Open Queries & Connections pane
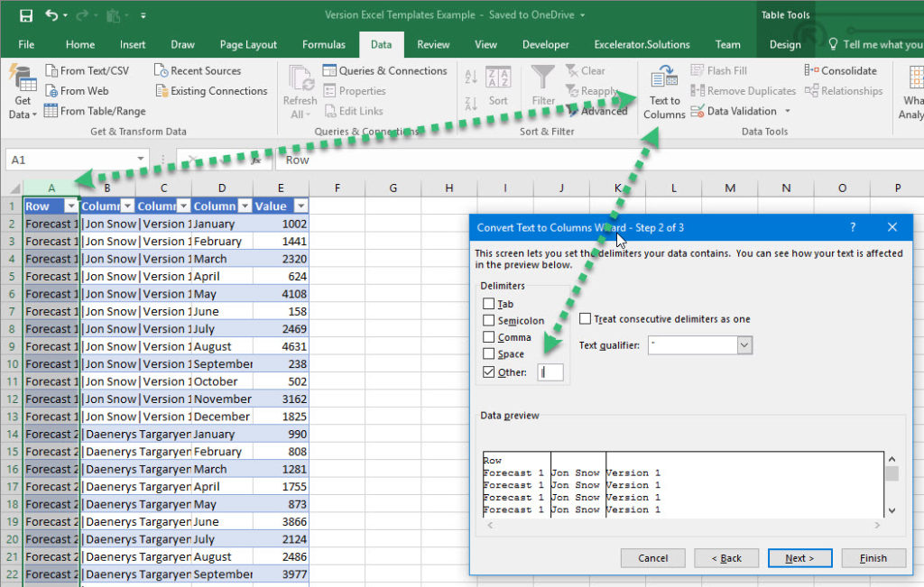924x587 pixels. tap(388, 70)
